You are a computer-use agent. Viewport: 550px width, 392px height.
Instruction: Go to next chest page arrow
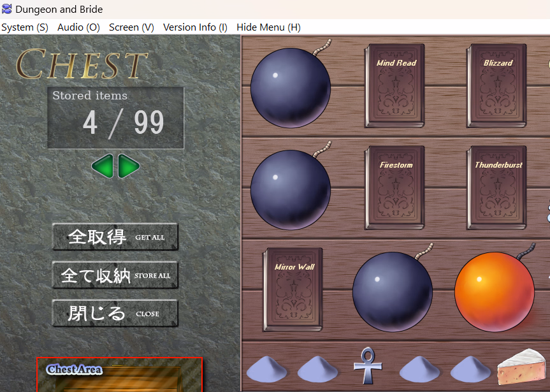[x=129, y=166]
